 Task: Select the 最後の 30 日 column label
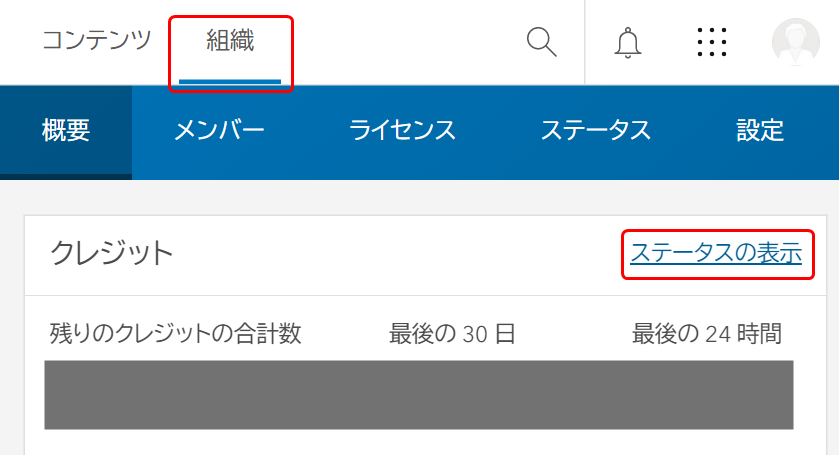[452, 333]
